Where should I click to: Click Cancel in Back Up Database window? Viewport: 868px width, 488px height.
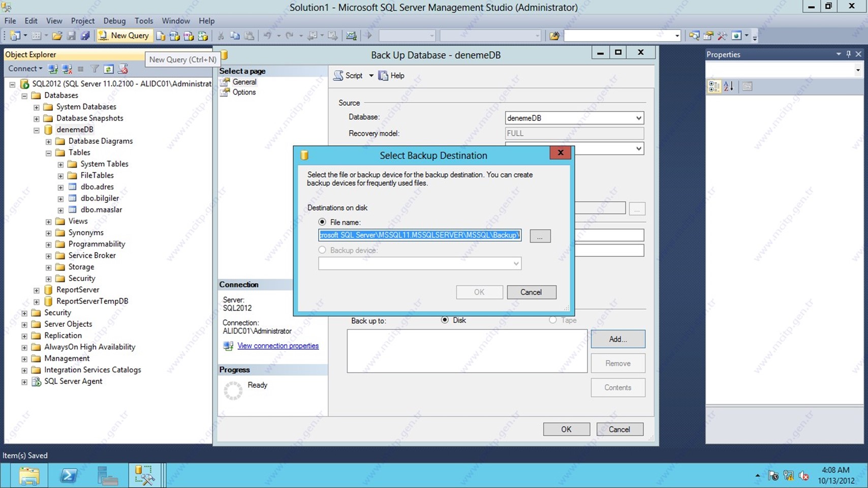point(619,430)
